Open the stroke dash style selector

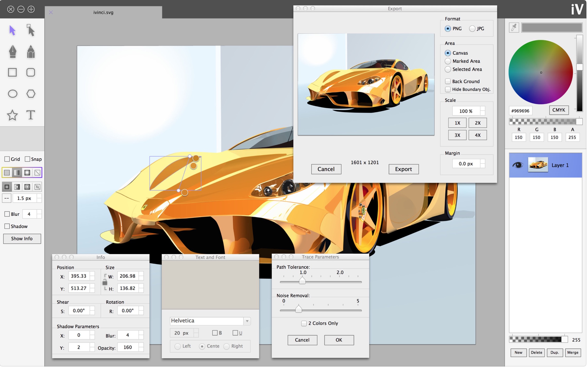pos(7,199)
